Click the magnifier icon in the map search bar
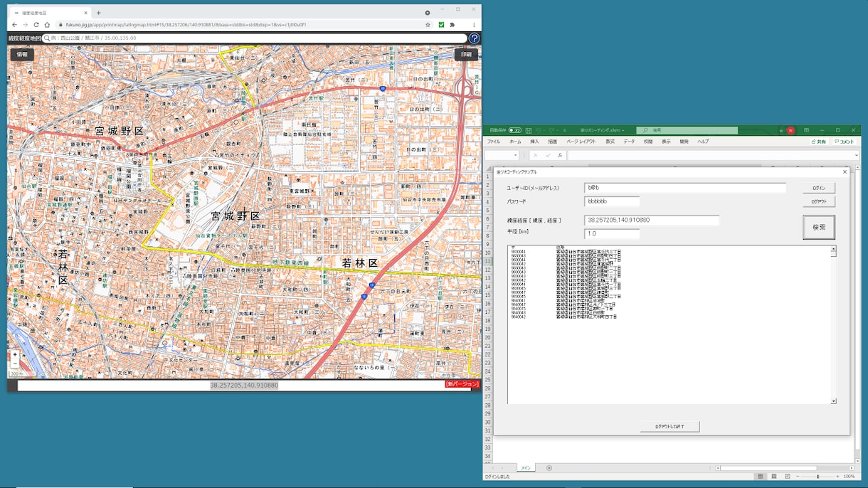 [x=47, y=38]
